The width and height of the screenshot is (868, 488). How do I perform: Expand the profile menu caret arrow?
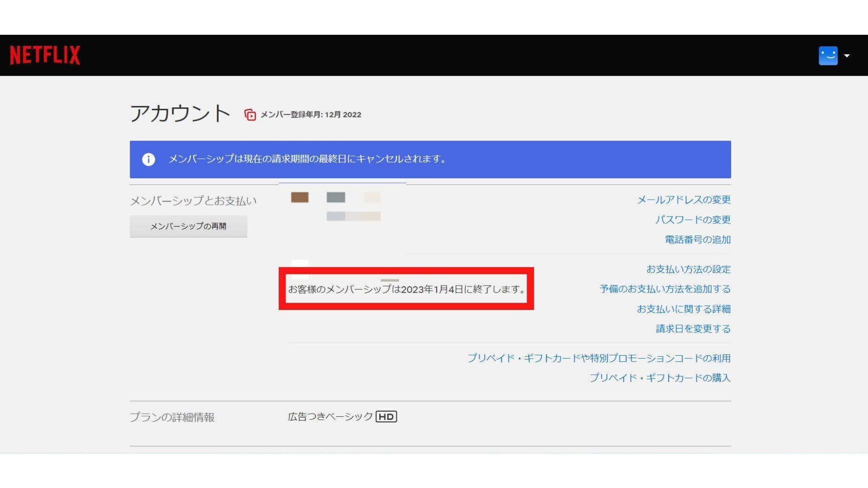pos(847,56)
